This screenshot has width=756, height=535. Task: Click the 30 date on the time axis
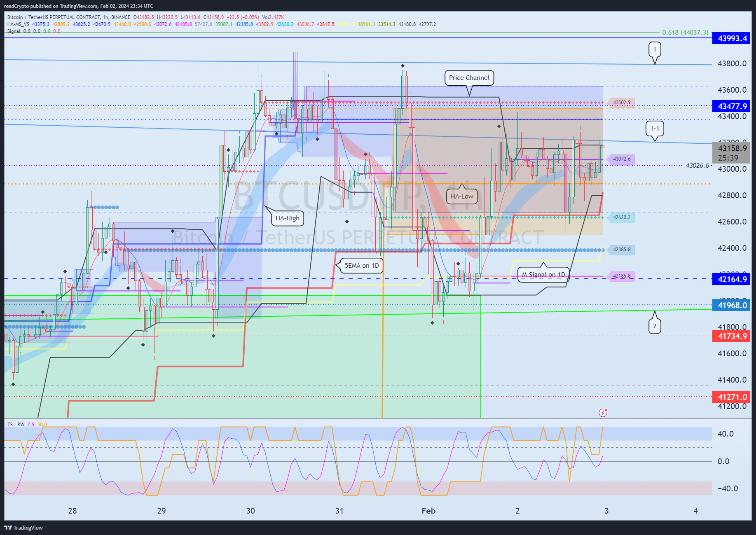(250, 511)
